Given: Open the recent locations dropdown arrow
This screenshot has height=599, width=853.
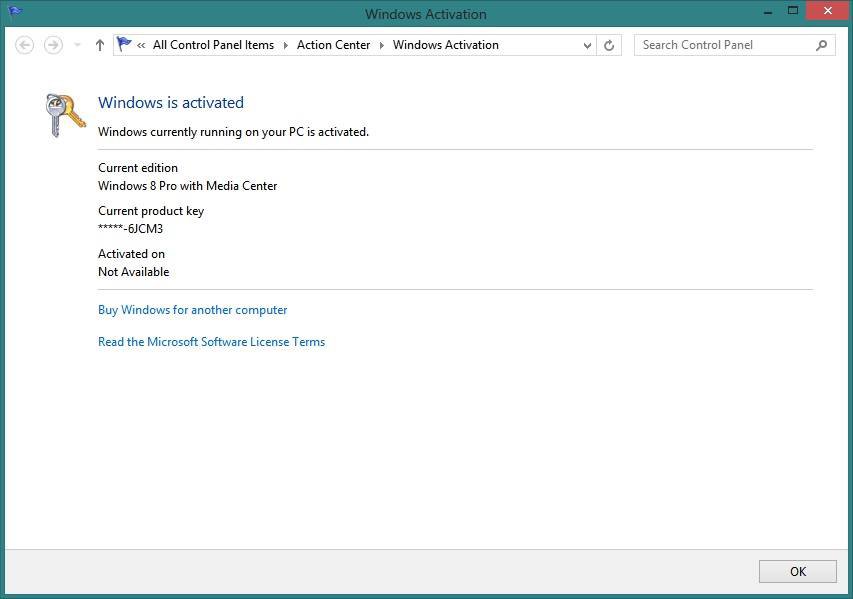Looking at the screenshot, I should pyautogui.click(x=77, y=45).
